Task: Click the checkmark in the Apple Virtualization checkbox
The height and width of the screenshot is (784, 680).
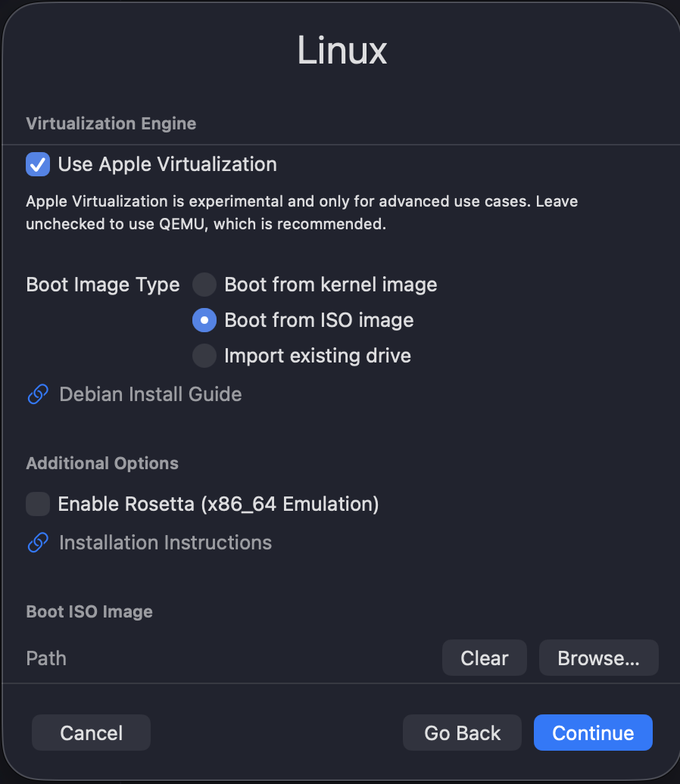Action: pos(38,164)
